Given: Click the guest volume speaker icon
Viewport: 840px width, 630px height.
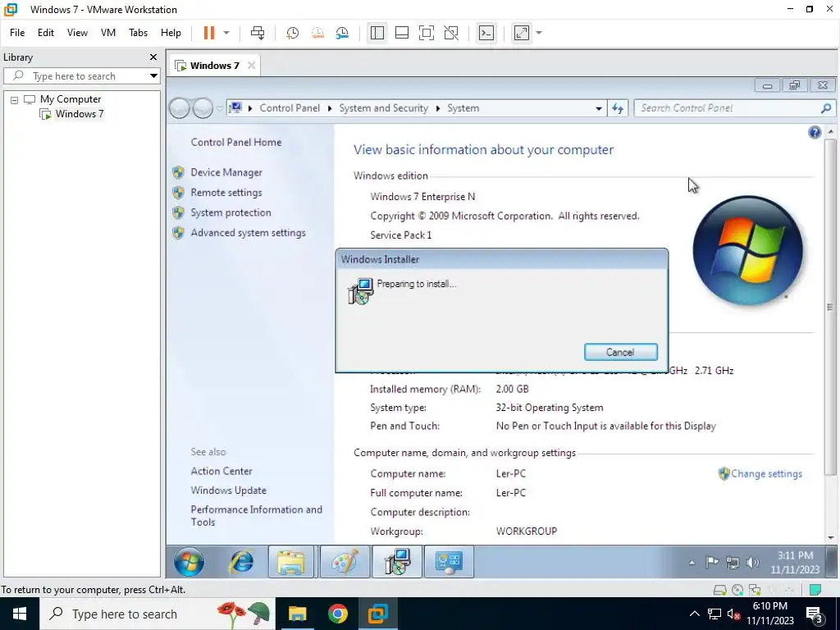Looking at the screenshot, I should coord(753,563).
